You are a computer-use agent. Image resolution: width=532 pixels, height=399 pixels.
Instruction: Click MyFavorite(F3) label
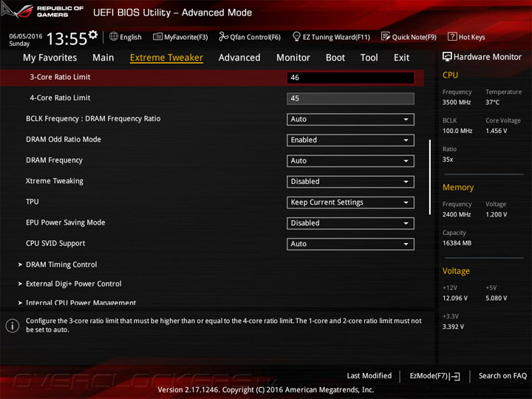pyautogui.click(x=186, y=37)
